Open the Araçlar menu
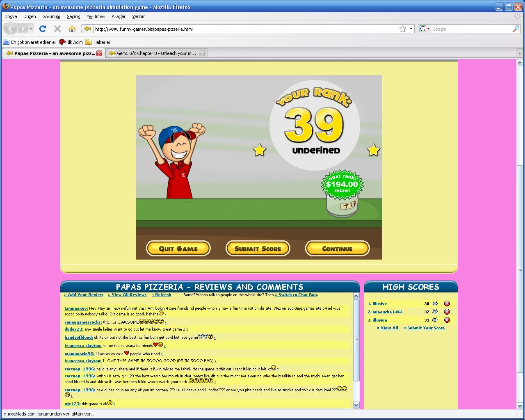Viewport: 525px width, 420px height. click(119, 16)
